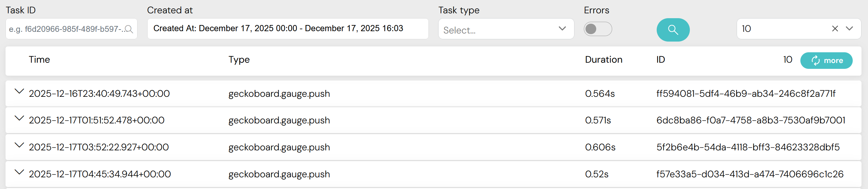
Task: Open the page size dropdown arrow
Action: tap(849, 29)
